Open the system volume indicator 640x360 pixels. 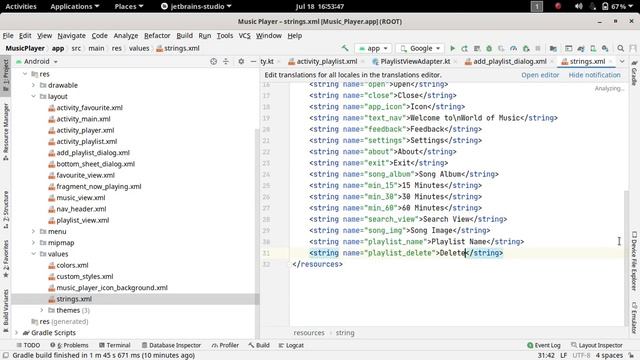(578, 6)
